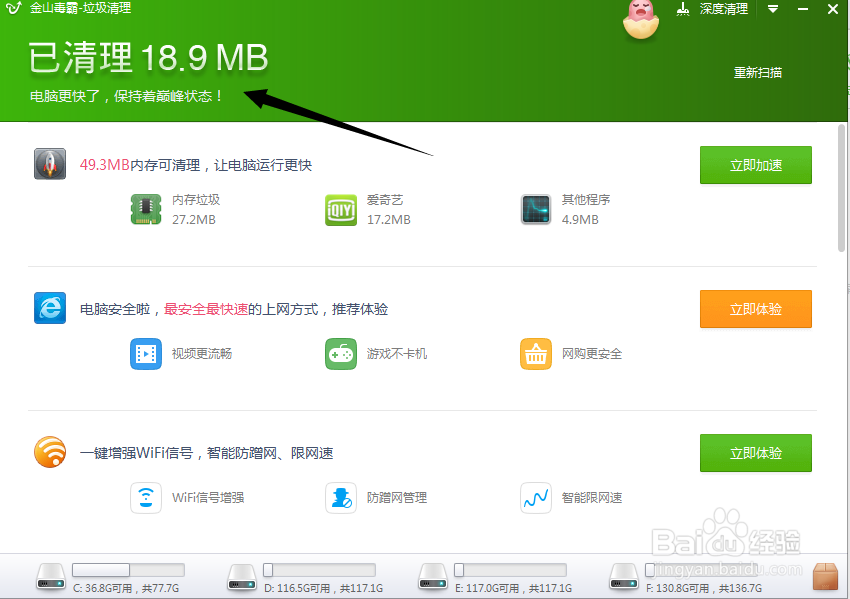Open 其他程序 via its icon
The image size is (850, 599).
(536, 209)
